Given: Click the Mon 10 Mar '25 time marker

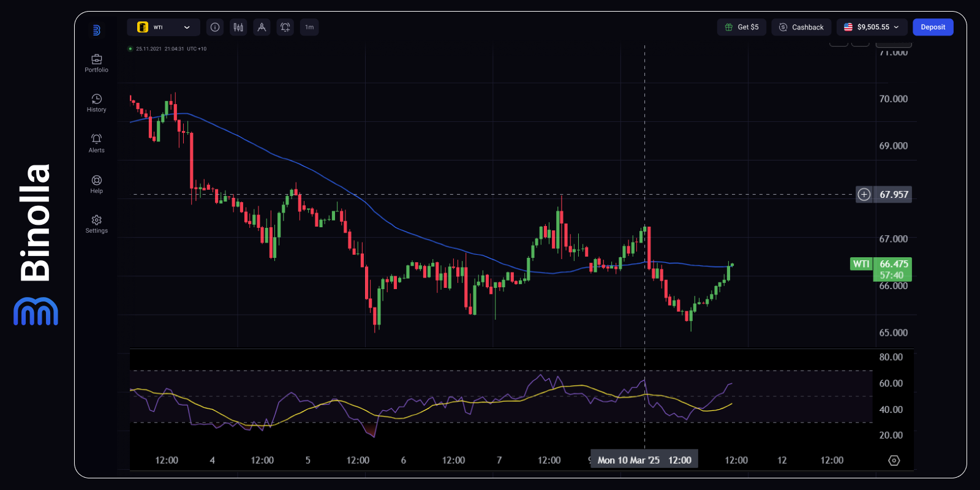Looking at the screenshot, I should pos(644,460).
